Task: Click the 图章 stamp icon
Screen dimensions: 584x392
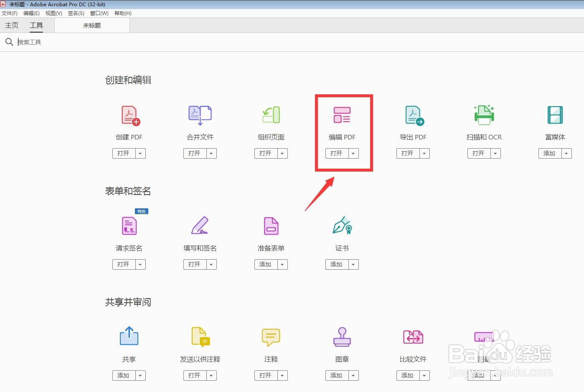Action: [x=342, y=336]
